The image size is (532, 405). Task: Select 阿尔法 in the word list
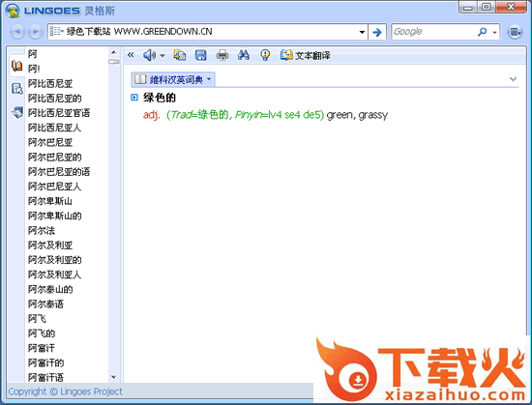(42, 230)
